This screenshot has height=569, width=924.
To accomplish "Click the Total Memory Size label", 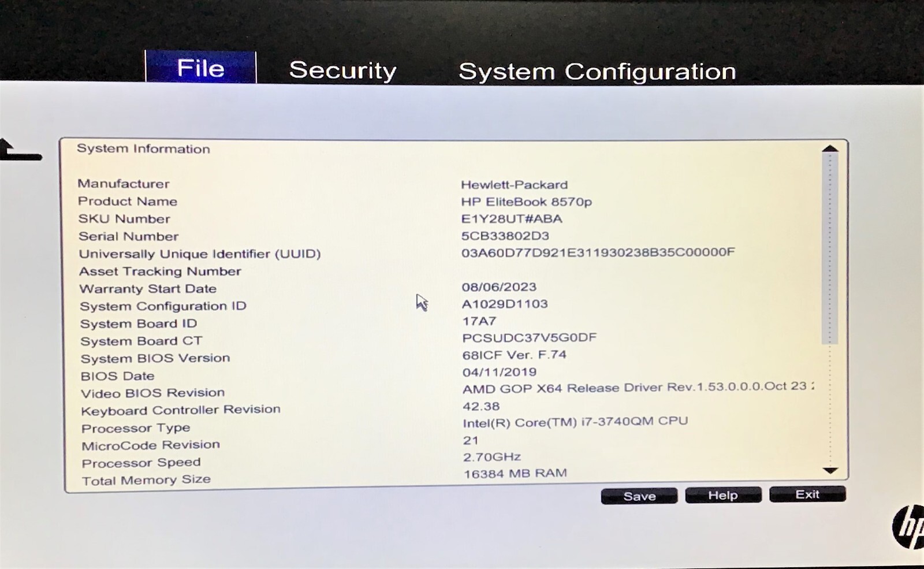I will 146,480.
